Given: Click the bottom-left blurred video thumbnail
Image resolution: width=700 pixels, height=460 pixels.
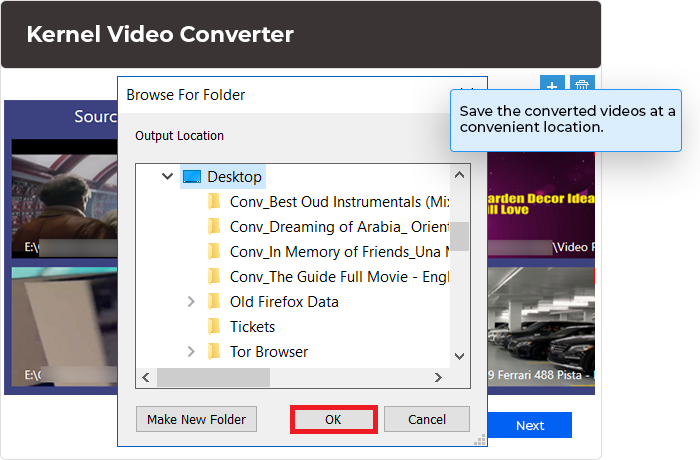Looking at the screenshot, I should 65,327.
